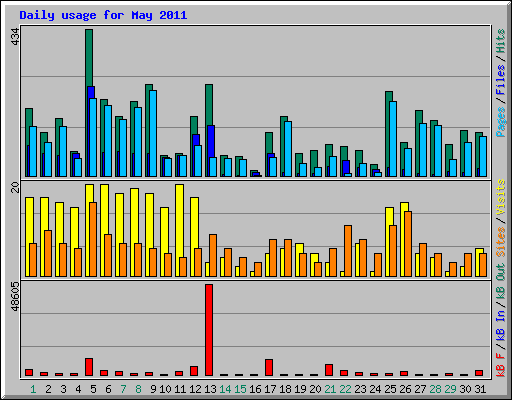512x400 pixels.
Task: Click the green "Hits" legend label
Action: pos(500,41)
